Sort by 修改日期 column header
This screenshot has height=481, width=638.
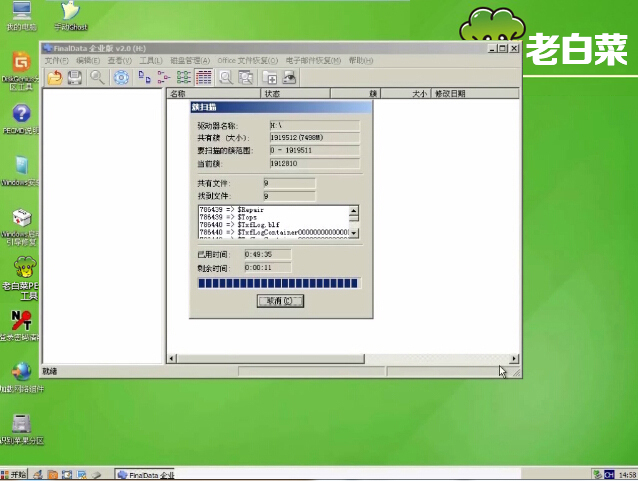(x=475, y=94)
